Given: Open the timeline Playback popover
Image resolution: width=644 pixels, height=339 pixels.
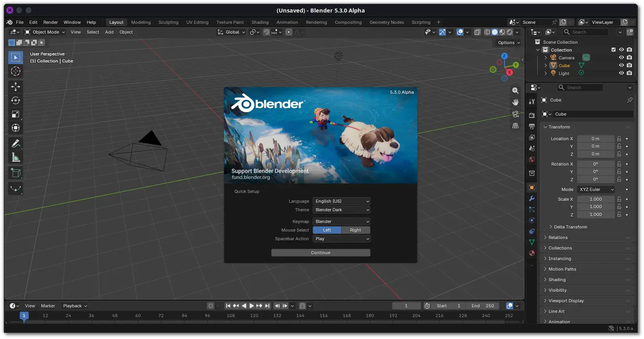Looking at the screenshot, I should coord(75,306).
